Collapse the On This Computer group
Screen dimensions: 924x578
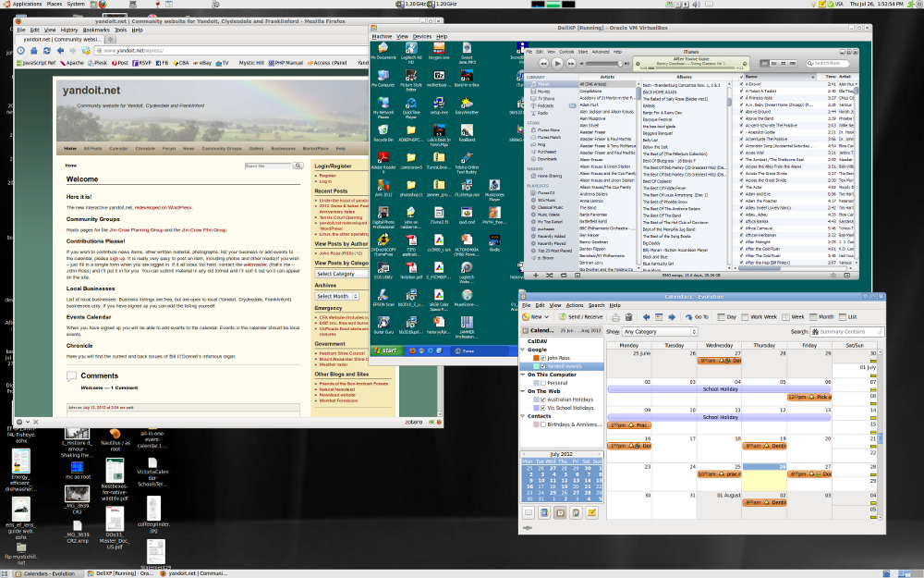[x=523, y=375]
